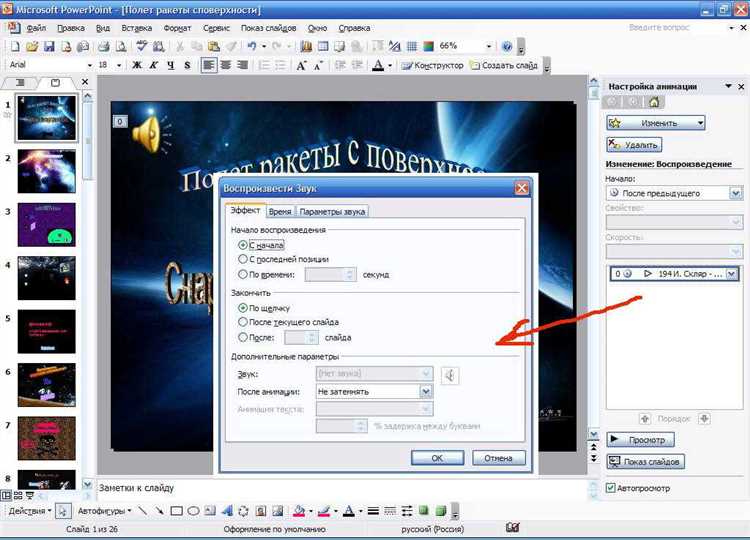Viewport: 750px width, 540px height.
Task: Select the Эффект tab
Action: [x=245, y=210]
